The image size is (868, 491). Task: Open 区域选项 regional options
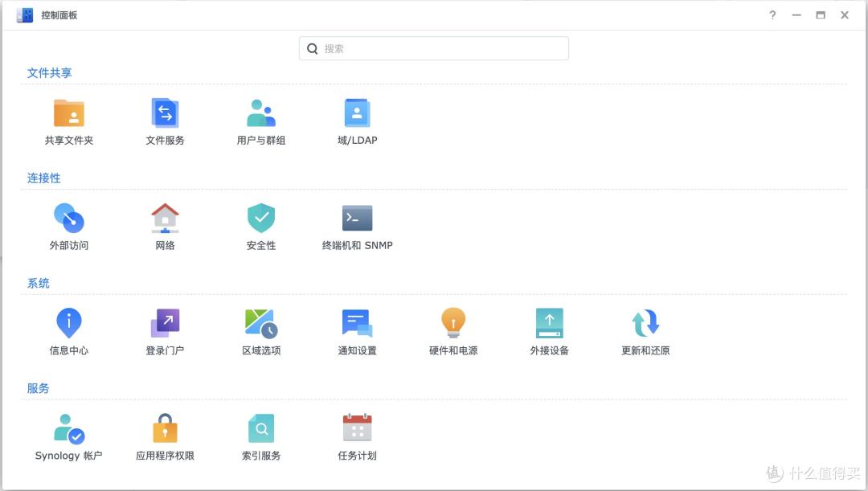[260, 323]
